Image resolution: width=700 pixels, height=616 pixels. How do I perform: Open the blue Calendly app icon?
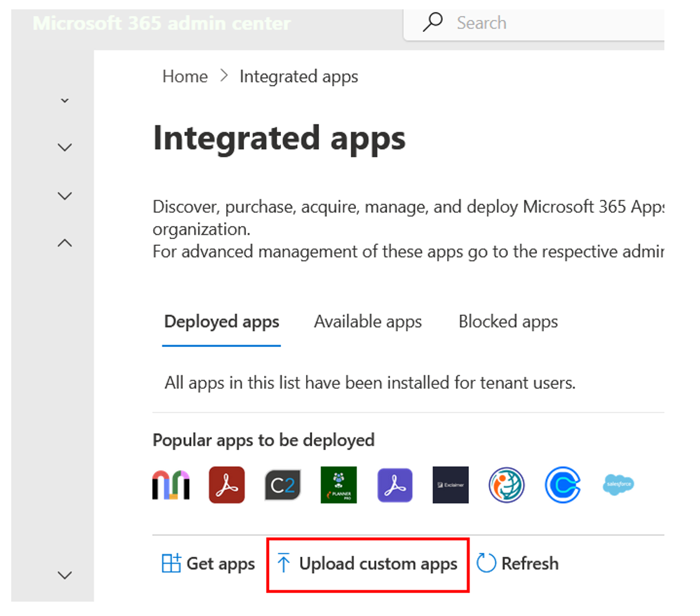click(563, 485)
